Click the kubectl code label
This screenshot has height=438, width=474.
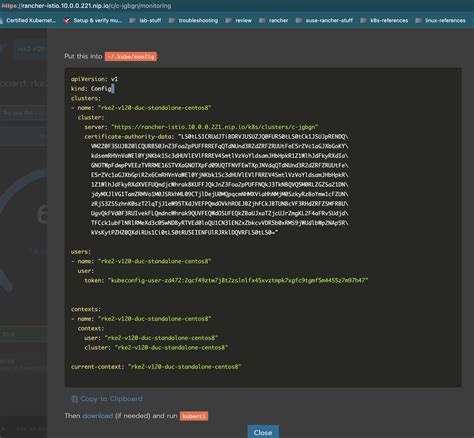194,416
